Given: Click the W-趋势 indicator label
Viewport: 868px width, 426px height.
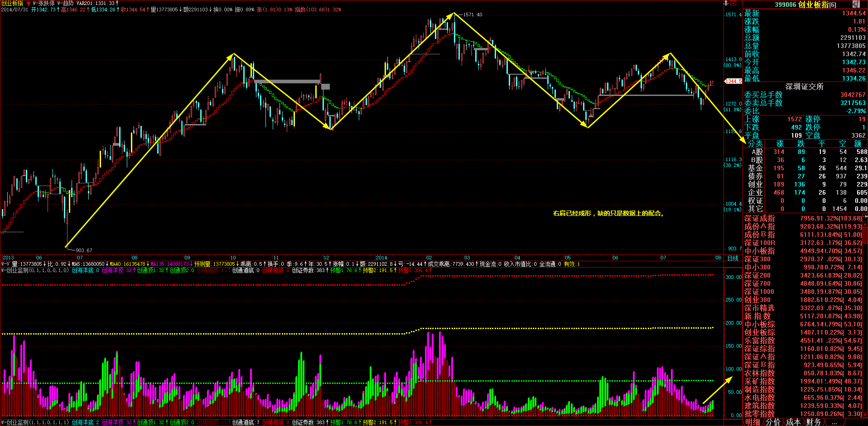Looking at the screenshot, I should pyautogui.click(x=65, y=3).
